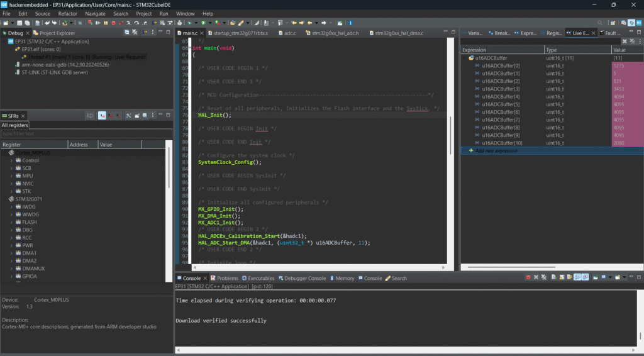Open the SFRs settings wrench icon
Viewport: 644px width, 356px height.
click(128, 116)
